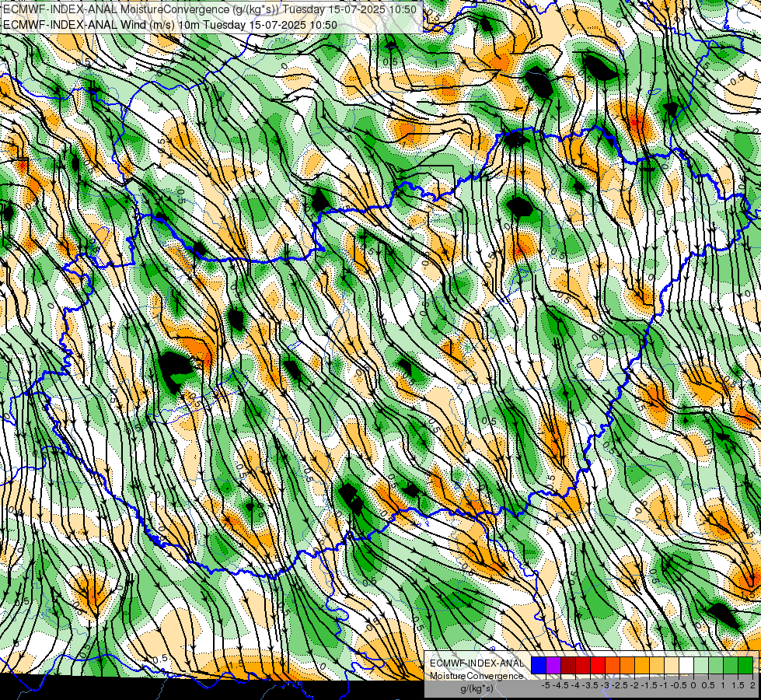This screenshot has height=700, width=761.
Task: Select the pure red legend swatch above -3
Action: click(x=598, y=666)
